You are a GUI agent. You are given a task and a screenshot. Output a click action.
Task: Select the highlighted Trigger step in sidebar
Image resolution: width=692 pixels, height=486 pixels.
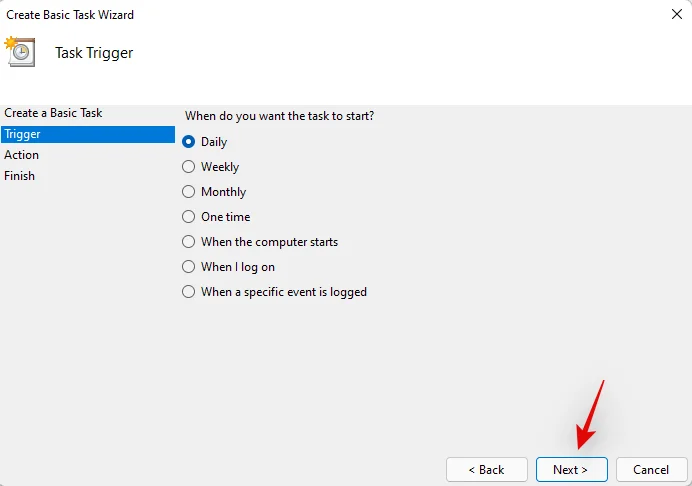[22, 134]
